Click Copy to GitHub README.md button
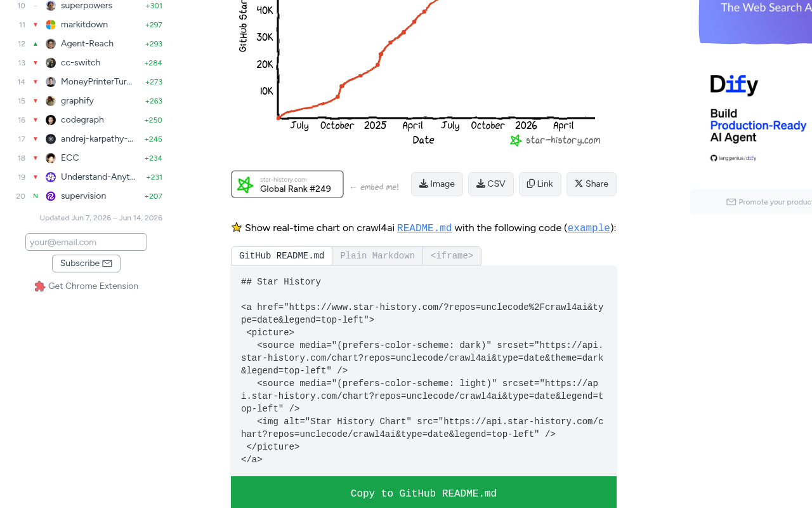The height and width of the screenshot is (508, 812). pyautogui.click(x=424, y=493)
